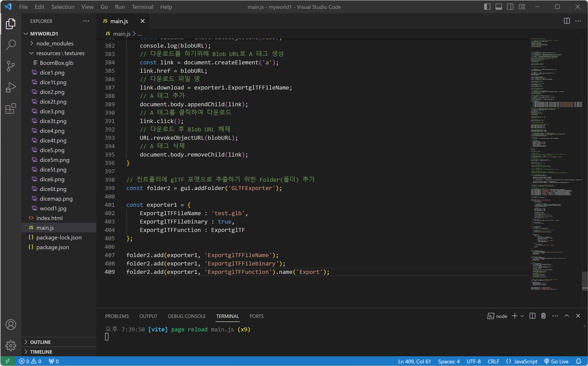Toggle the primary side bar layout button
Viewport: 588px width, 366px height.
point(487,7)
